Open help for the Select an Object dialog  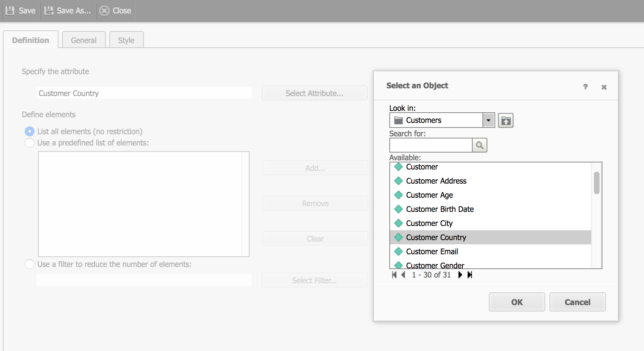click(x=585, y=87)
